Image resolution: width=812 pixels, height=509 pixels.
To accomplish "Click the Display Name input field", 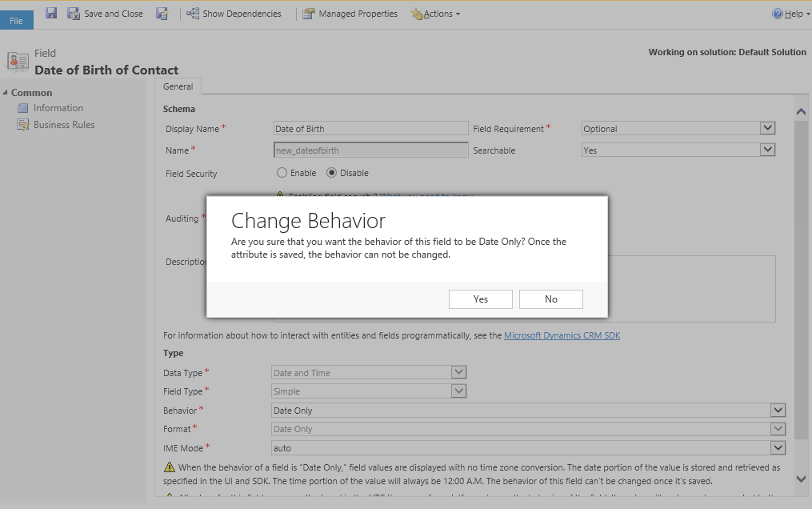I will coord(370,128).
